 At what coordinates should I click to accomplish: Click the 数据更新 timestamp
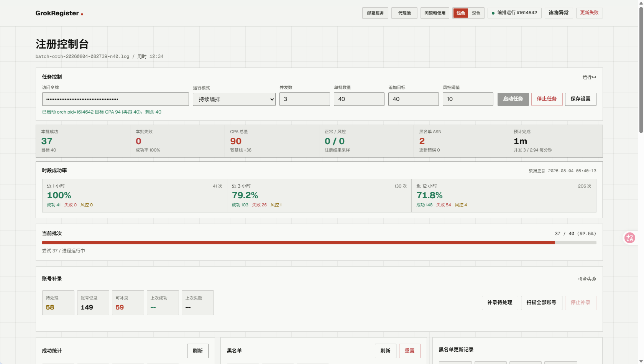click(x=562, y=171)
